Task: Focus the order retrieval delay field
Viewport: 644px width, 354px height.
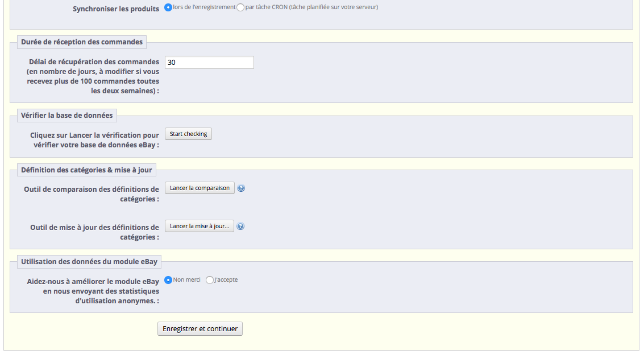Action: click(x=210, y=63)
